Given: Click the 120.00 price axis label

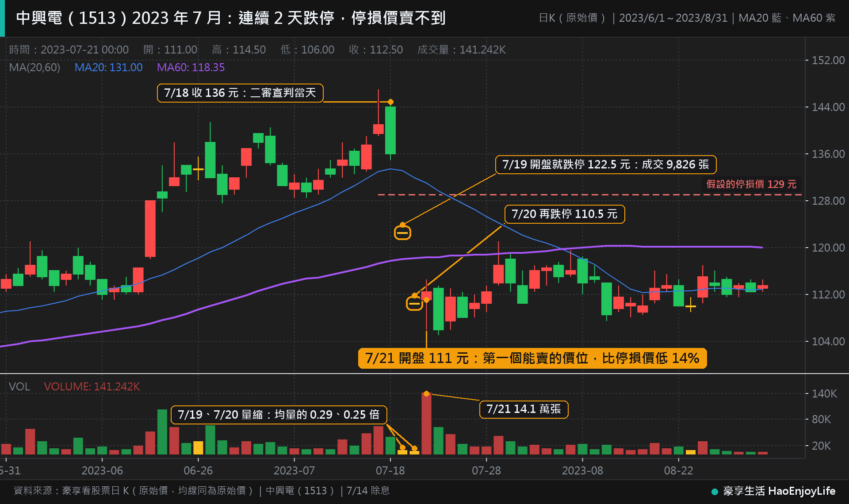Looking at the screenshot, I should pyautogui.click(x=828, y=248).
